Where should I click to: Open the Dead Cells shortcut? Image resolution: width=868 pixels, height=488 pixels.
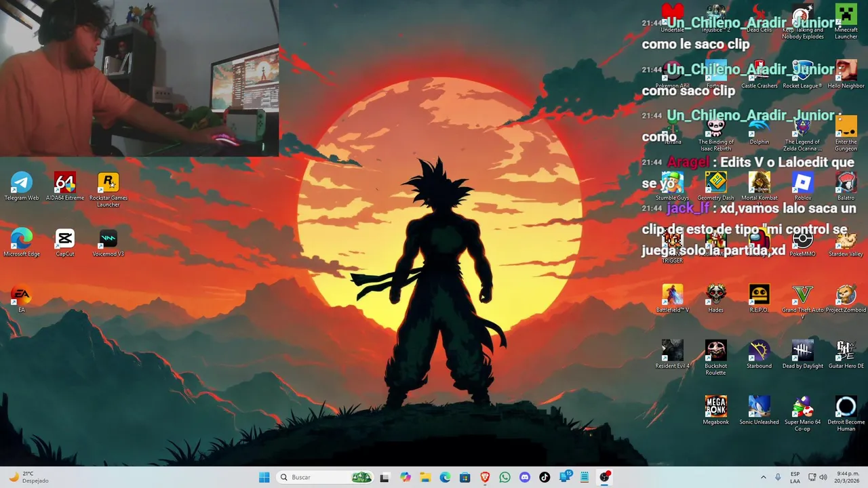click(x=759, y=18)
